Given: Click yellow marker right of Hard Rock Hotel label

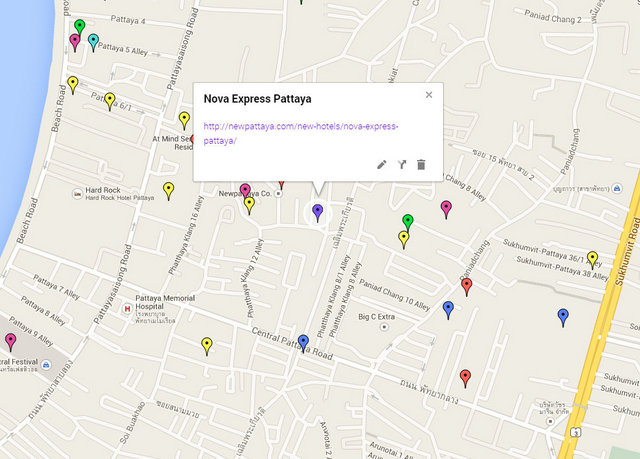Looking at the screenshot, I should 169,191.
